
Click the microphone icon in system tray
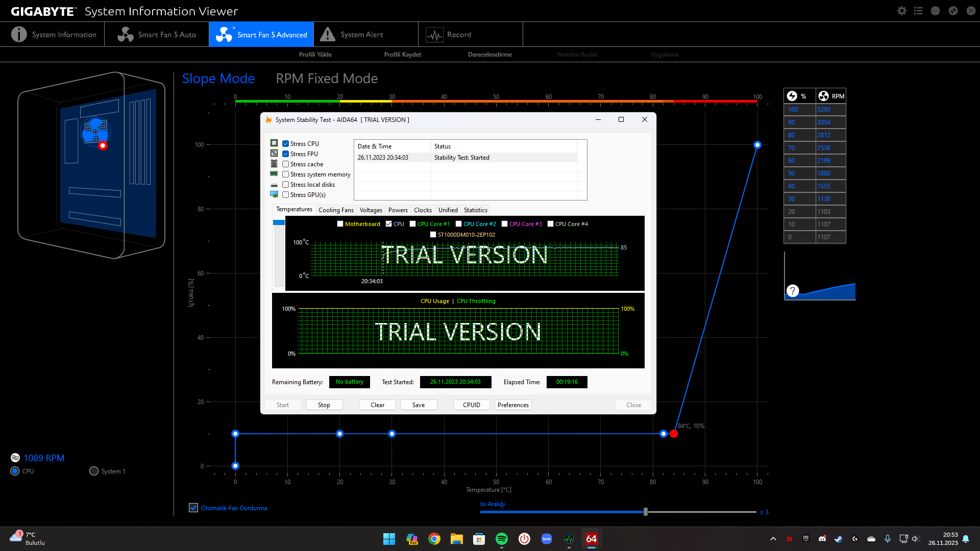tap(888, 539)
